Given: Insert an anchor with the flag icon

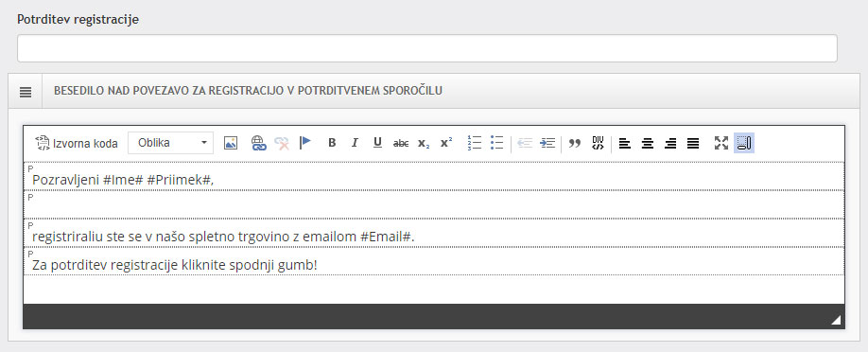Looking at the screenshot, I should 305,143.
